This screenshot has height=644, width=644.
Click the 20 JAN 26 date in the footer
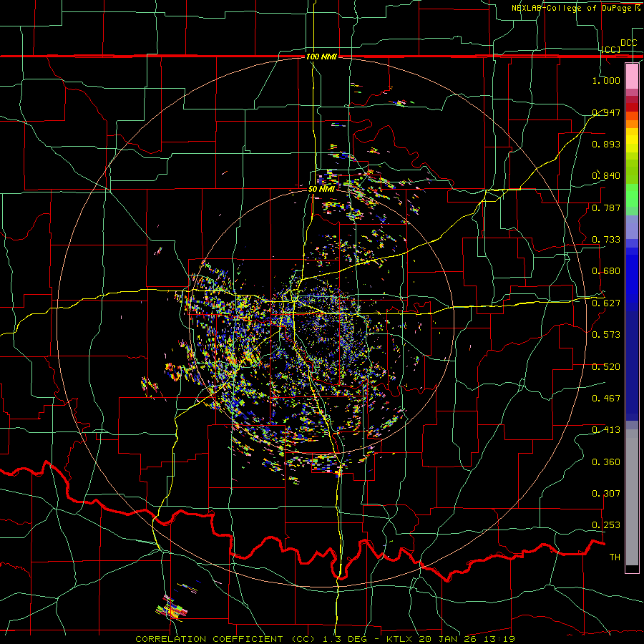tap(447, 639)
